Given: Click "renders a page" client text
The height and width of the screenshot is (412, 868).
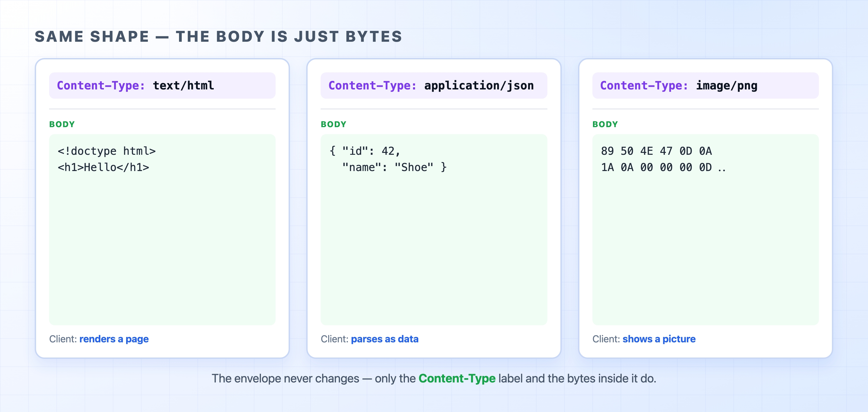Looking at the screenshot, I should 114,339.
